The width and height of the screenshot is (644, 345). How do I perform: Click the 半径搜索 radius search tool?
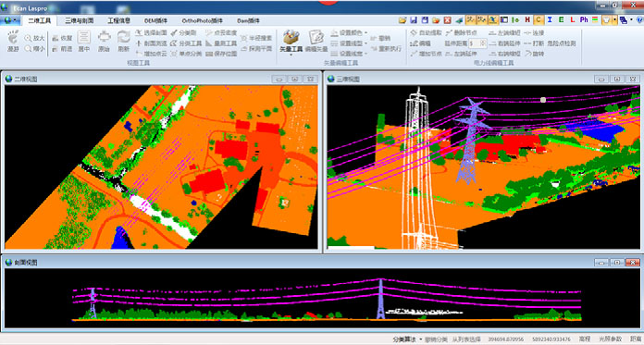256,38
